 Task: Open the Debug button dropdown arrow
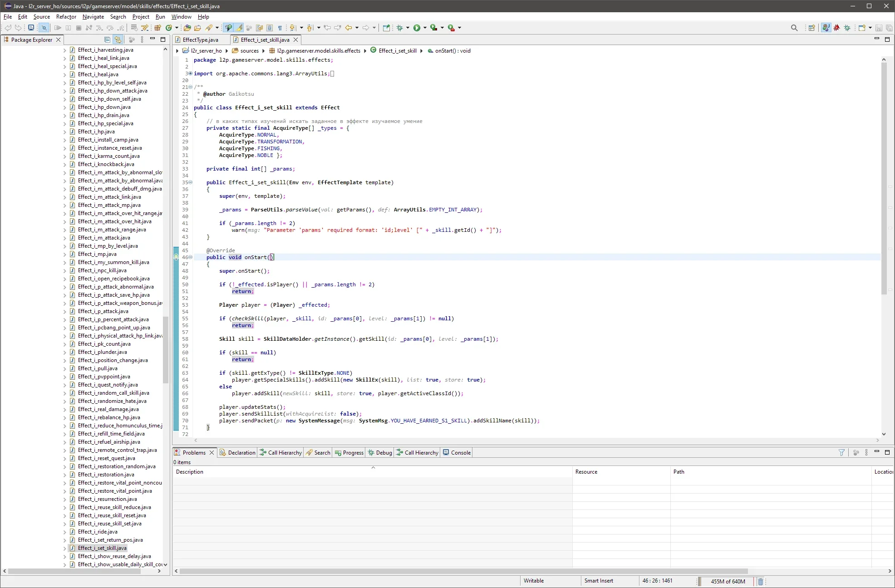(x=408, y=28)
